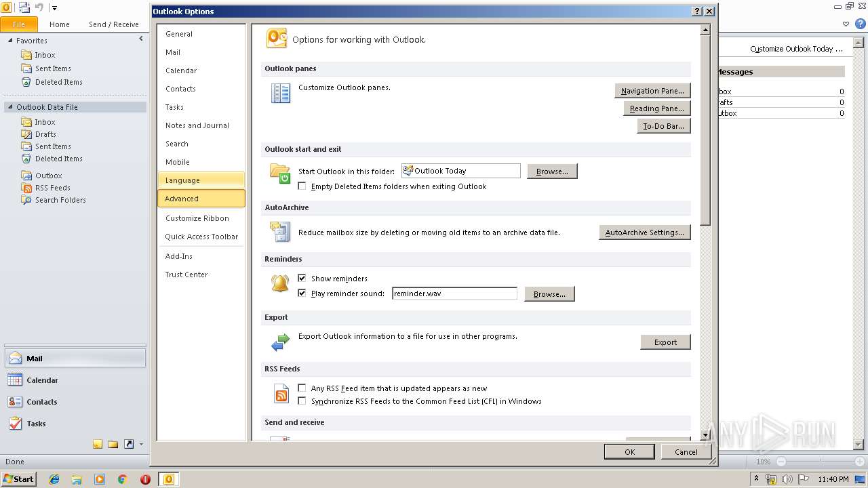The image size is (868, 488).
Task: Click the Outlook taskbar button
Action: (x=169, y=479)
